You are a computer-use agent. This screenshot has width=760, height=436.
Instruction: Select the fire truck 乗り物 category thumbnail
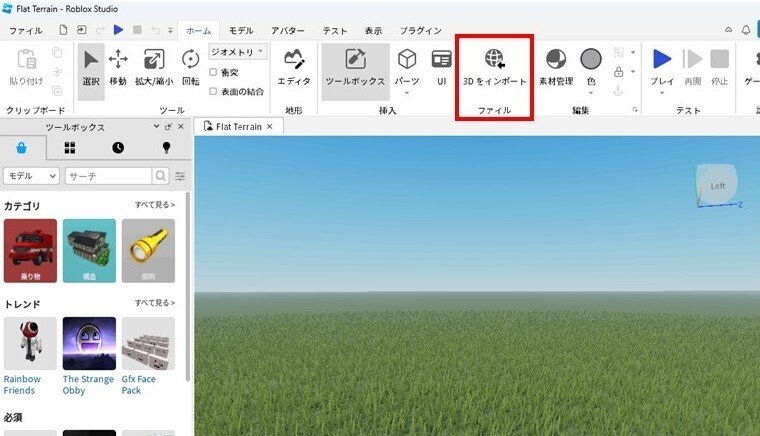[x=30, y=250]
